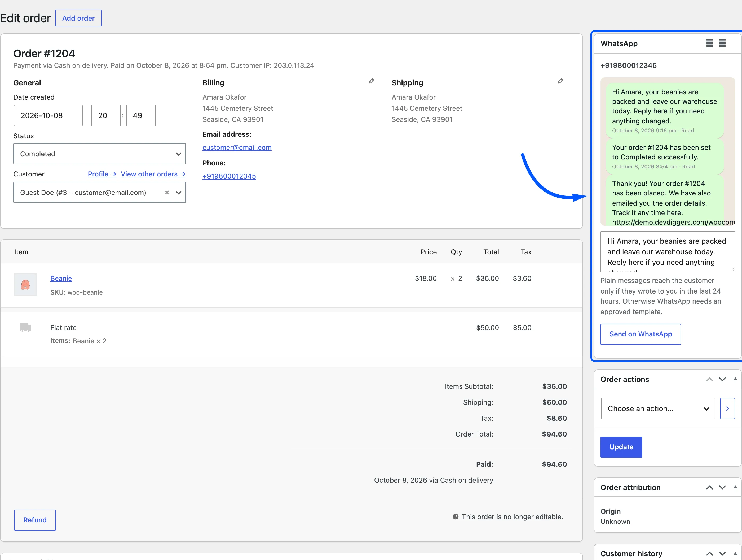Click the minute field showing 49
This screenshot has height=560, width=742.
pyautogui.click(x=140, y=115)
